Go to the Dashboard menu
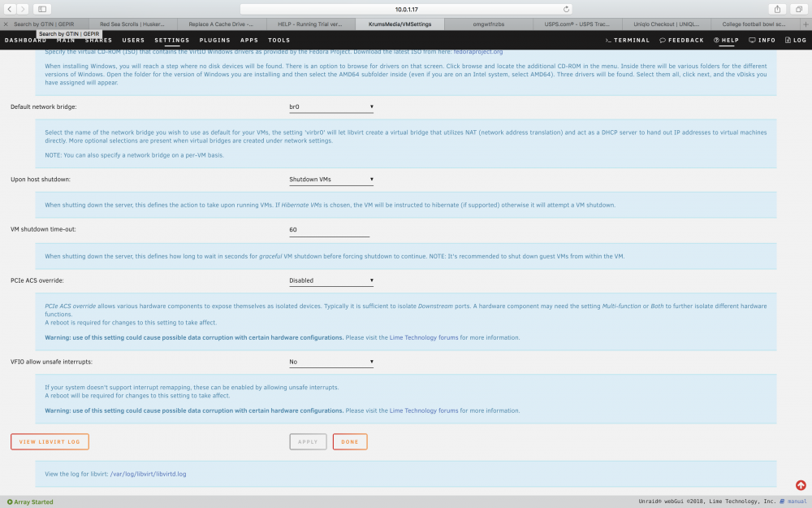812x508 pixels. (25, 40)
